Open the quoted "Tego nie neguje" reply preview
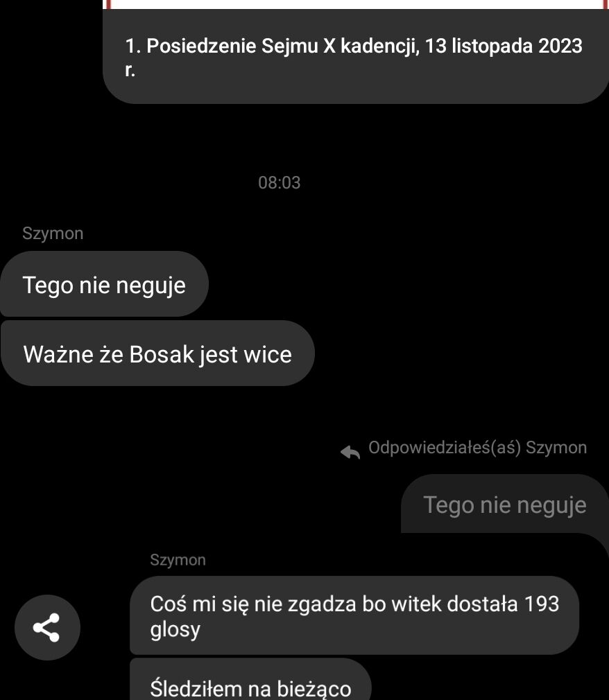 pos(505,504)
